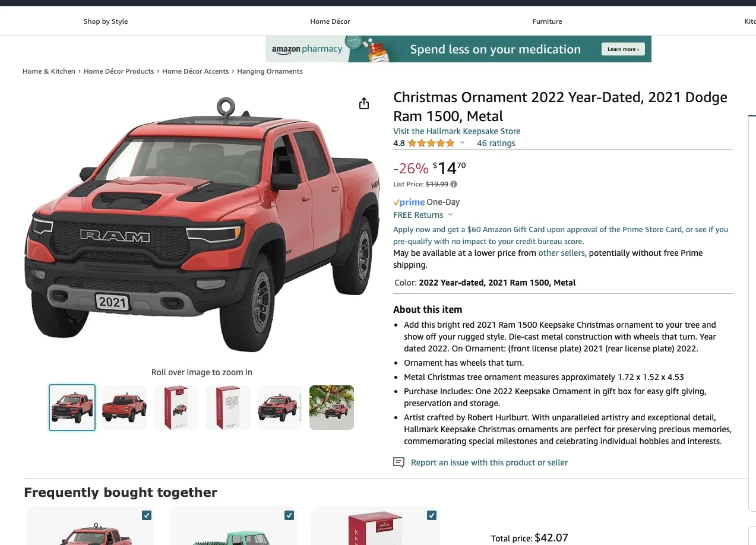The height and width of the screenshot is (545, 756).
Task: Click the other sellers link
Action: click(x=561, y=253)
